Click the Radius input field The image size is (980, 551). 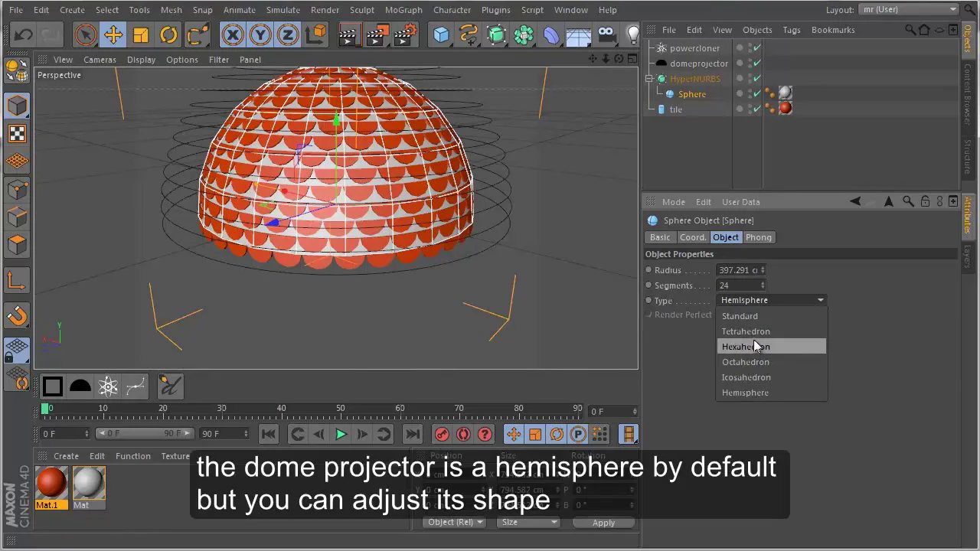738,270
